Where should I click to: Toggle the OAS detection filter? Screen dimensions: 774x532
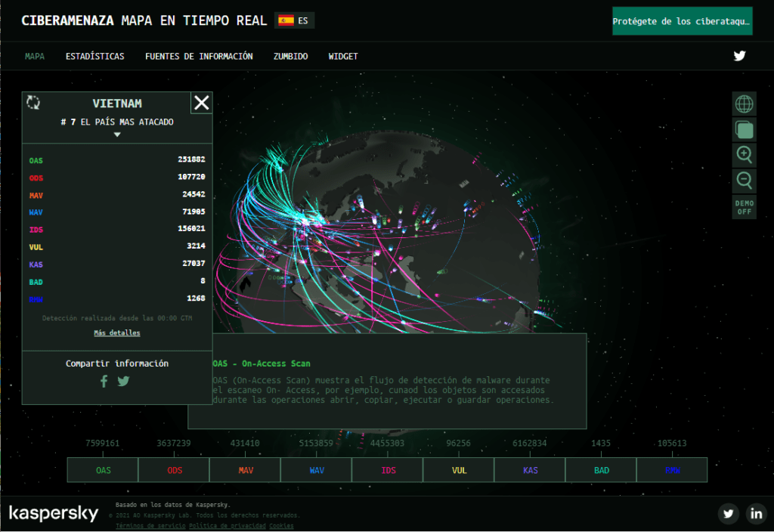[103, 470]
